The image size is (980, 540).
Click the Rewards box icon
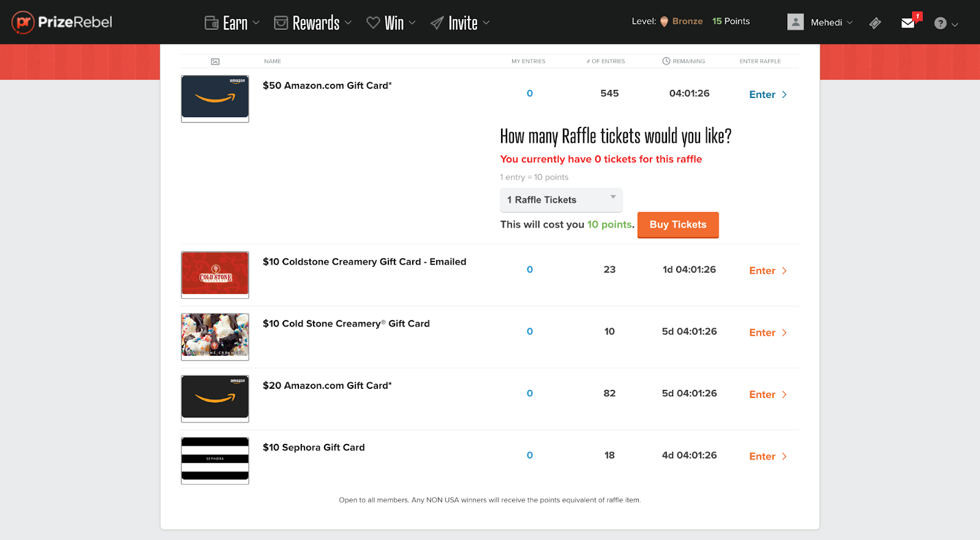pos(281,23)
